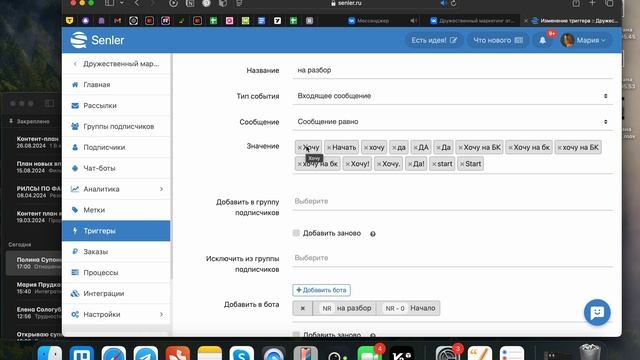
Task: Open the support chat widget
Action: point(597,313)
